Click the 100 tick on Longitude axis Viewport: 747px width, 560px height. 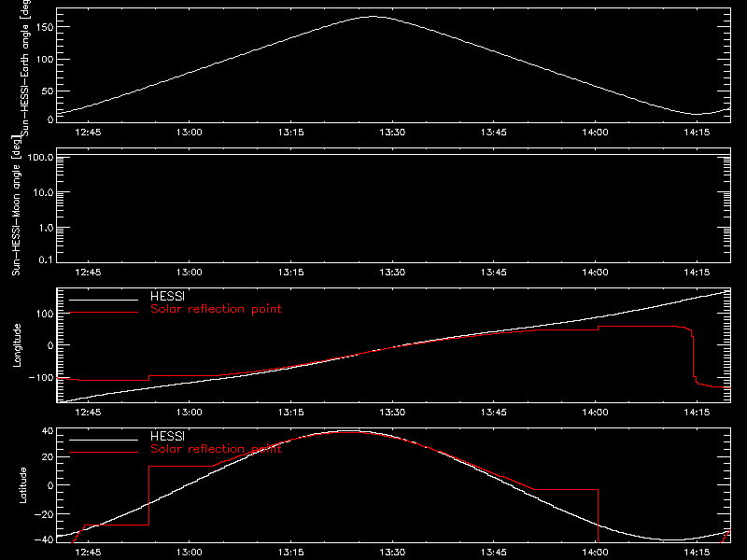tap(45, 314)
